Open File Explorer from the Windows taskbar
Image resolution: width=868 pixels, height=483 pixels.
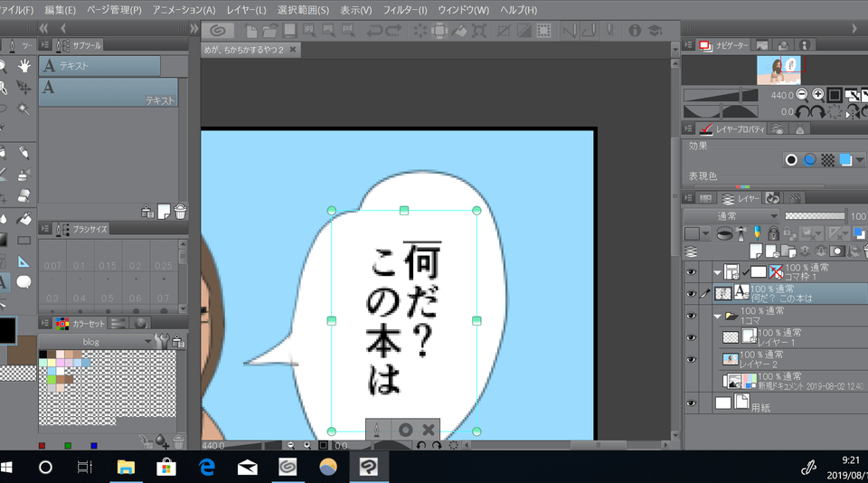[x=125, y=467]
